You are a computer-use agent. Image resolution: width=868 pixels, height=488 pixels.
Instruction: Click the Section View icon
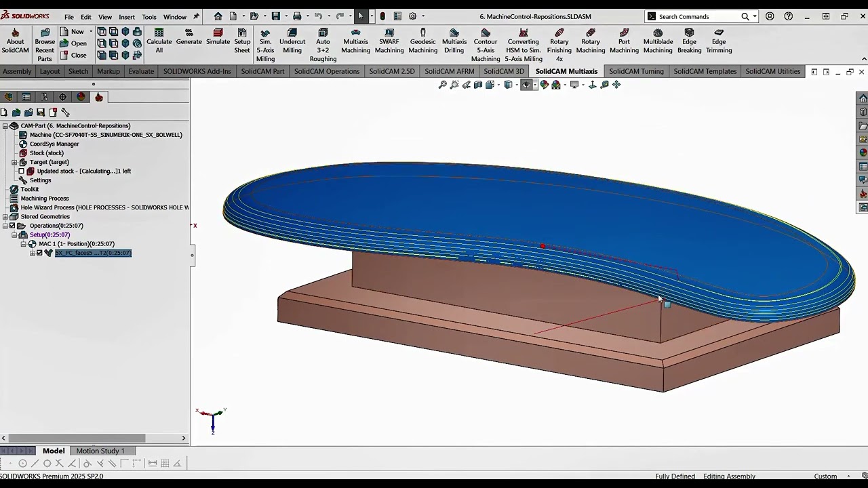tap(478, 85)
